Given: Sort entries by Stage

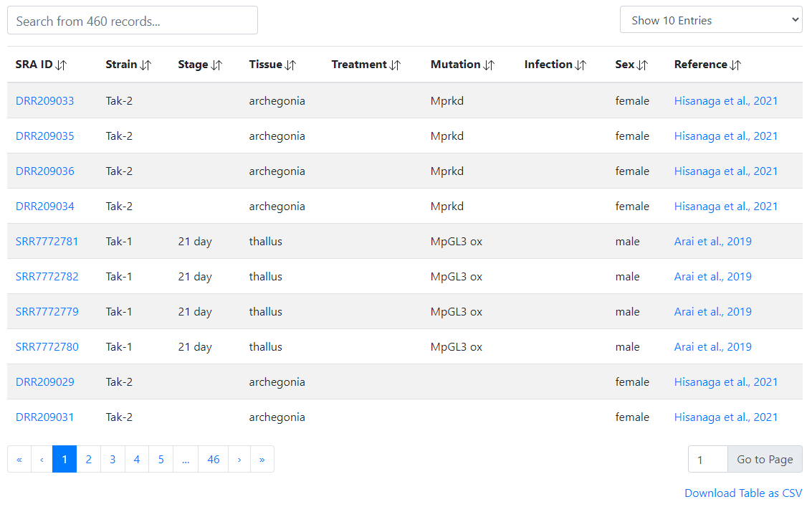Looking at the screenshot, I should (216, 65).
